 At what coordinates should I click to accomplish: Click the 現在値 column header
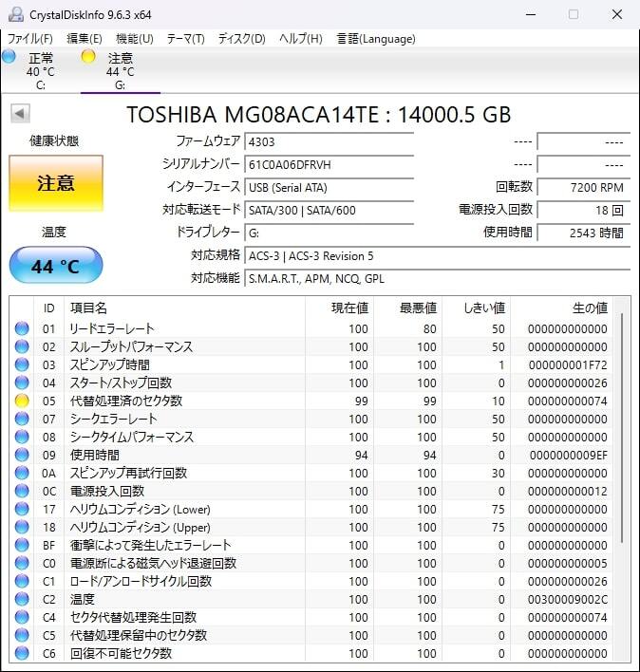[x=339, y=308]
